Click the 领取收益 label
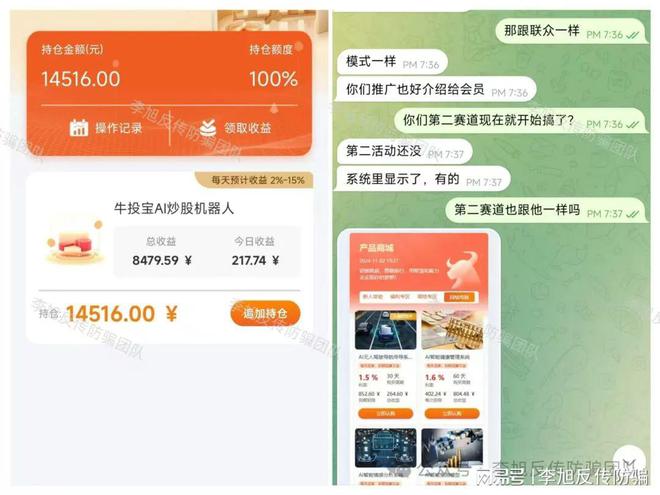This screenshot has height=495, width=660. point(248,128)
